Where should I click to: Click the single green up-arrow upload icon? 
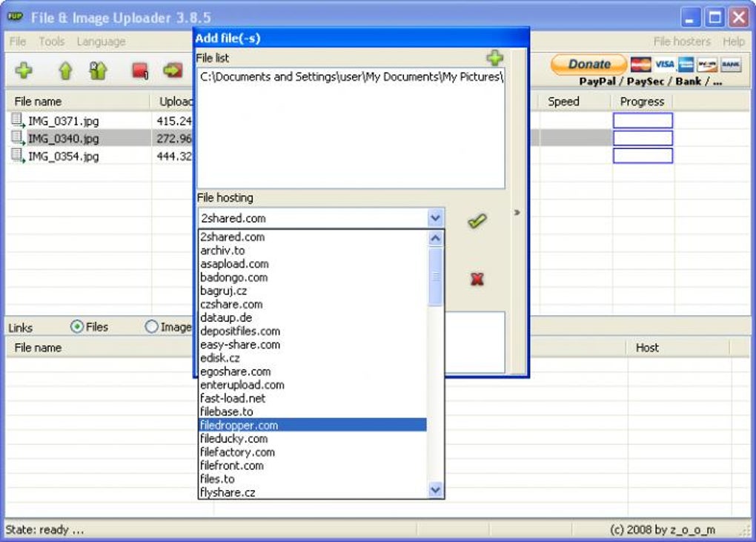tap(65, 71)
